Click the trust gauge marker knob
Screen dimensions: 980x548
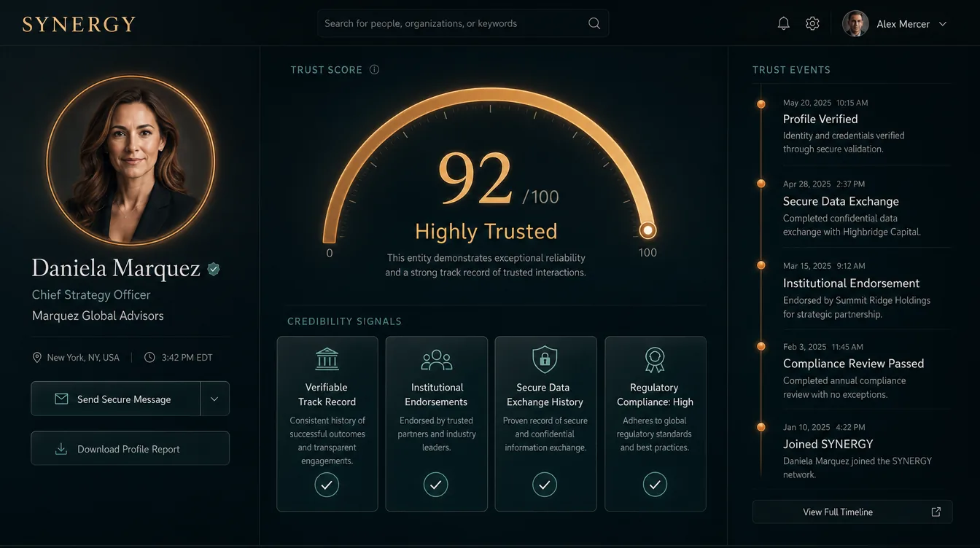pos(647,231)
